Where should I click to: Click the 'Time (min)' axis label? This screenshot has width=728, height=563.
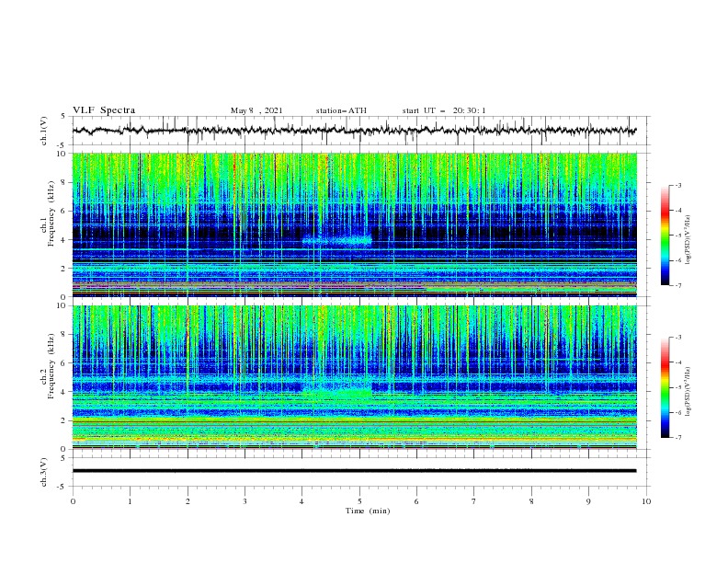[x=368, y=511]
